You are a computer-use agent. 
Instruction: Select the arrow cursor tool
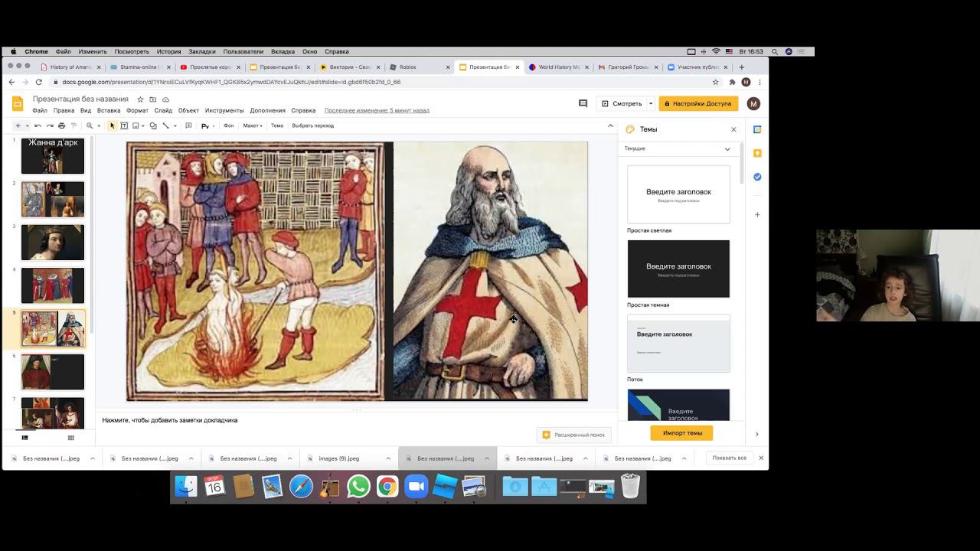(x=112, y=126)
